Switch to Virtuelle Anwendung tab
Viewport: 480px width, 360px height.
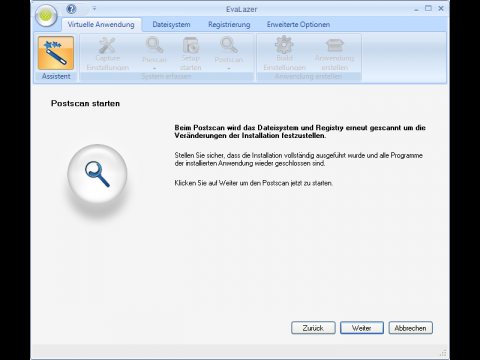click(x=101, y=25)
